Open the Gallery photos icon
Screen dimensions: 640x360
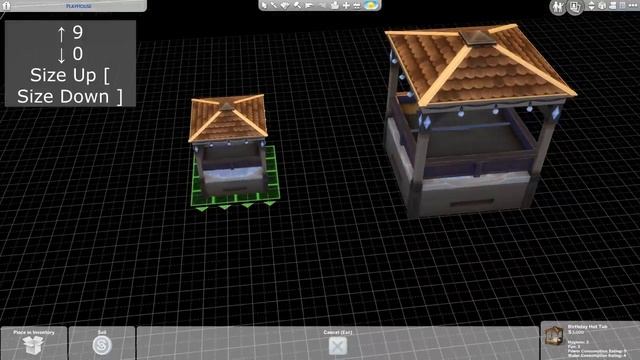pos(575,7)
